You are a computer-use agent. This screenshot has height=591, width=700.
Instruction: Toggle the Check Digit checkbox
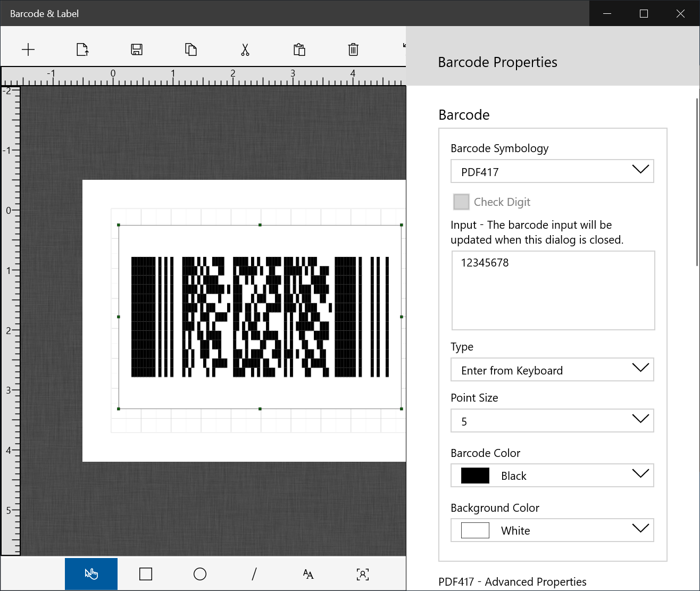pos(461,202)
